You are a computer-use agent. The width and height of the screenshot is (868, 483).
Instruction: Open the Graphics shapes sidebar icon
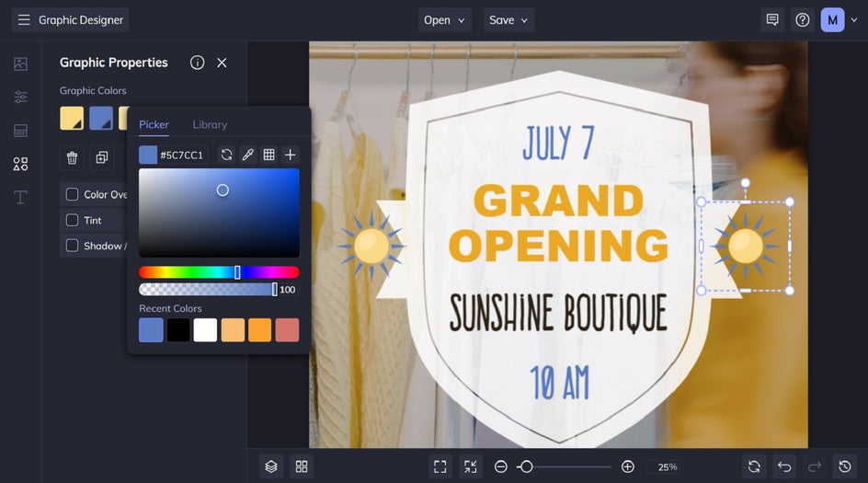point(20,164)
